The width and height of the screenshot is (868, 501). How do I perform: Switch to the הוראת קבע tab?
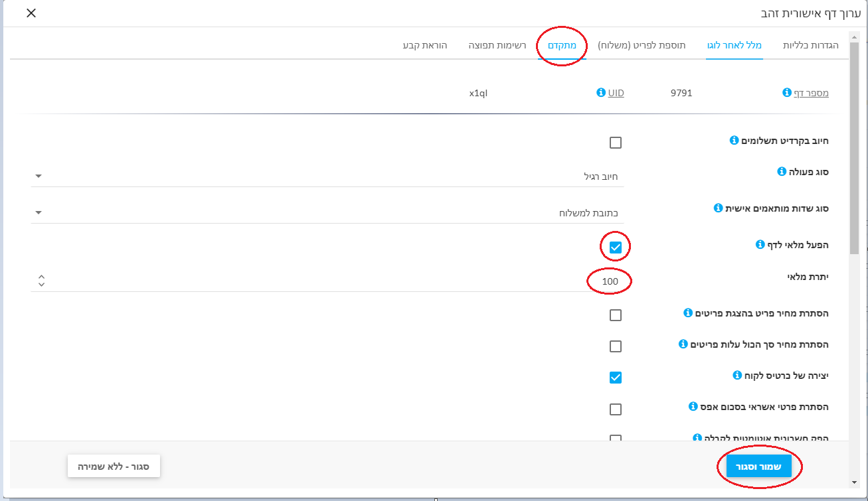click(425, 45)
